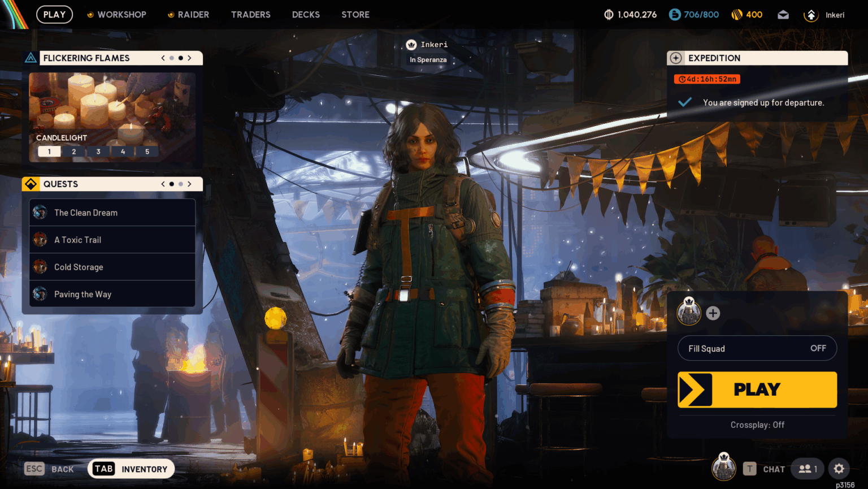Toggle the Crossplay: Off setting
This screenshot has width=868, height=489.
click(x=757, y=425)
